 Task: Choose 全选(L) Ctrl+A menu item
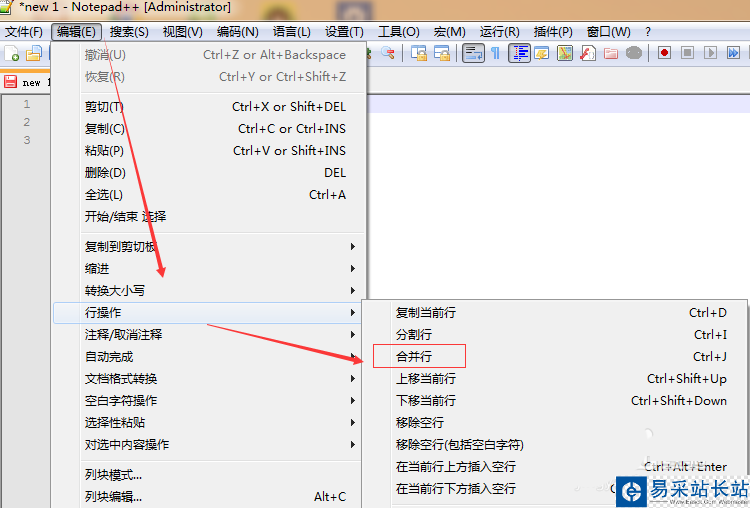(x=209, y=195)
